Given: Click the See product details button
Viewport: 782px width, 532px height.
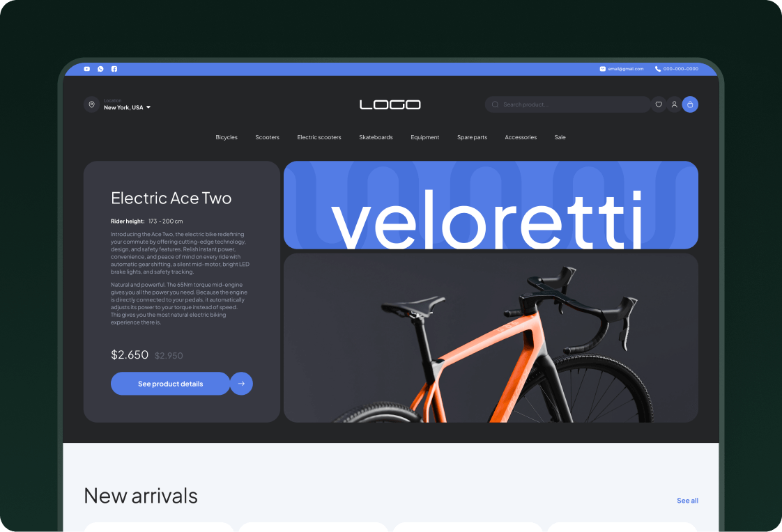Looking at the screenshot, I should [171, 384].
